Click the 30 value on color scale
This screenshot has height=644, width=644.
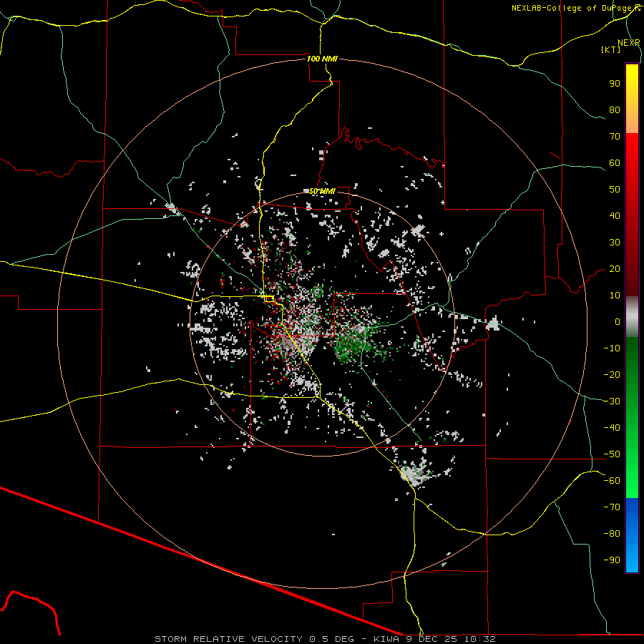615,243
